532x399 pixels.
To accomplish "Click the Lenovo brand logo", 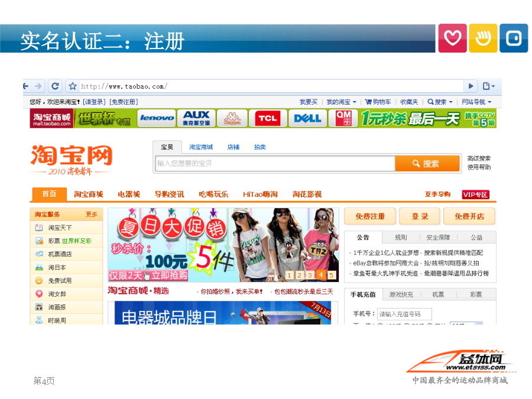I will (157, 118).
